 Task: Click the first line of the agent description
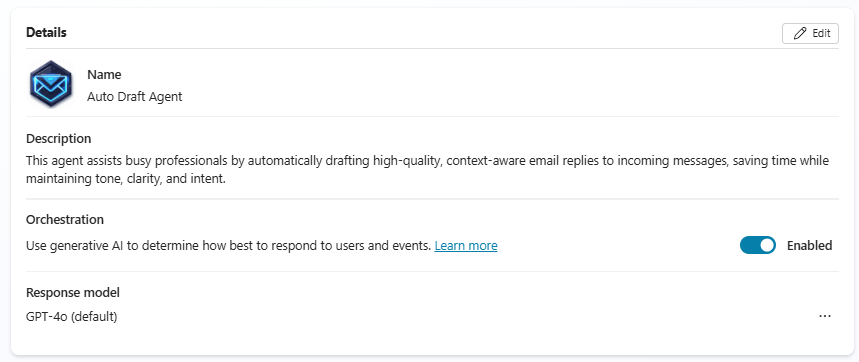pyautogui.click(x=427, y=161)
